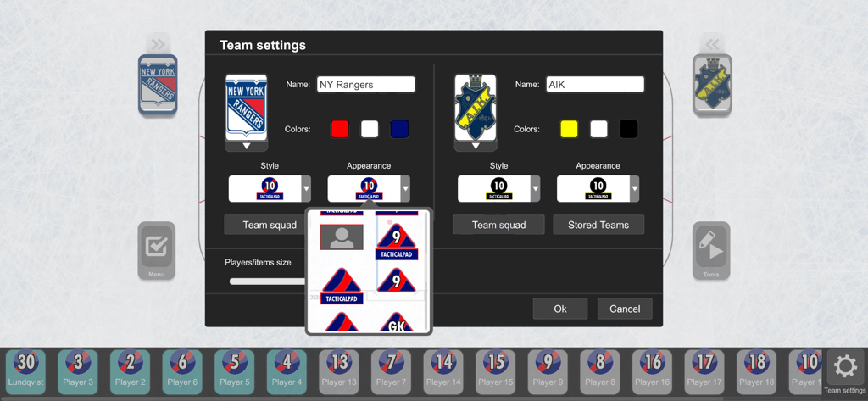Select goalkeeper Lundqvist number 30
The image size is (868, 401).
(25, 371)
